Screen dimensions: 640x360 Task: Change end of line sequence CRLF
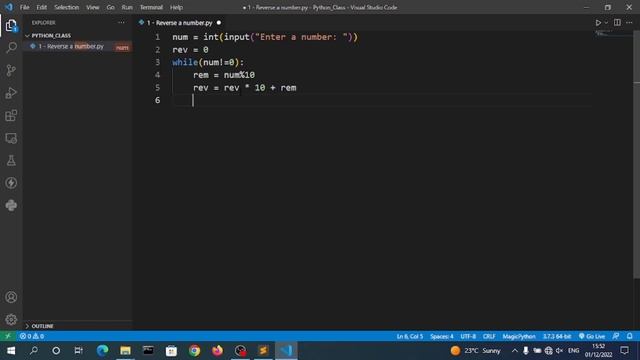tap(489, 336)
